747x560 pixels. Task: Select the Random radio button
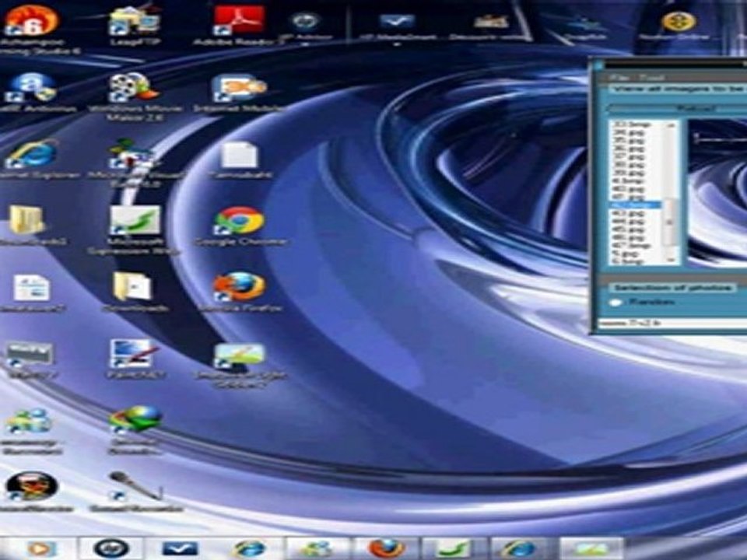pyautogui.click(x=616, y=303)
